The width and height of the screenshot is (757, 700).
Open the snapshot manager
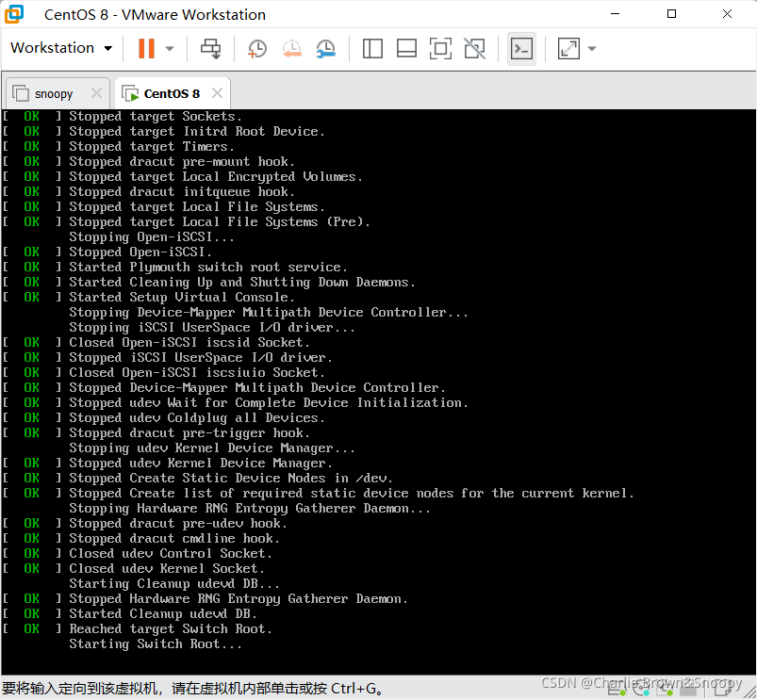point(326,48)
